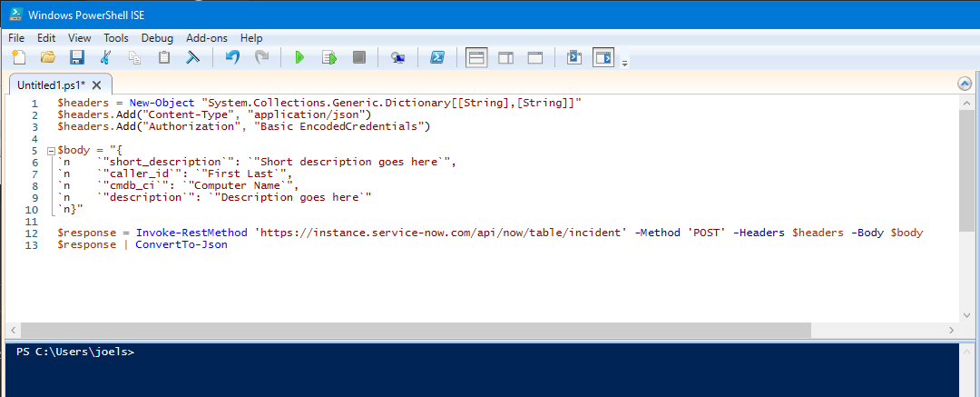Click "application/json" string on line 2

pos(307,114)
